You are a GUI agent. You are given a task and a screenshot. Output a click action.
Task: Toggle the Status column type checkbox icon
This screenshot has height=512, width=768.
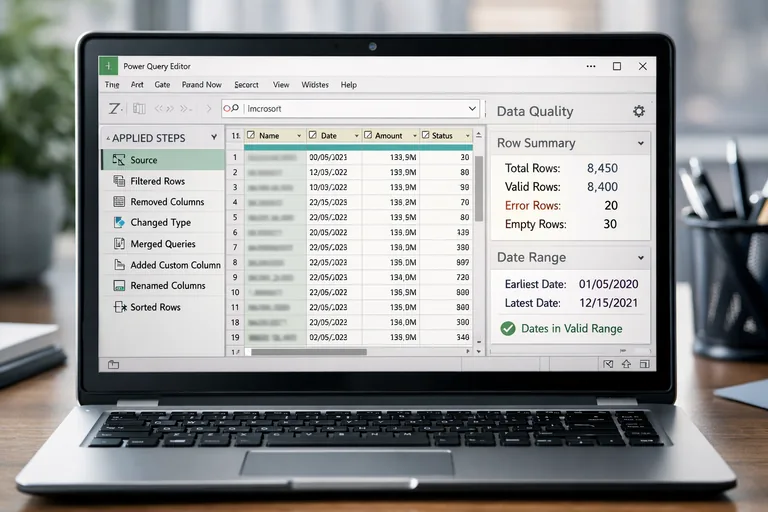(426, 135)
